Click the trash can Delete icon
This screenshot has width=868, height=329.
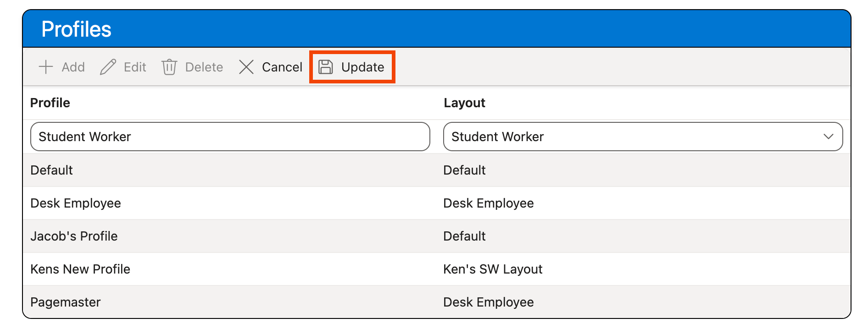169,67
